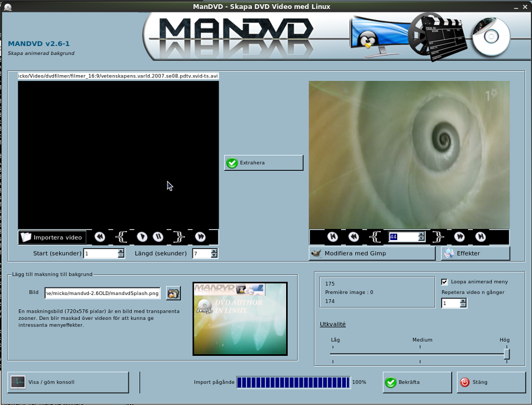Click the Bild mask path field
The width and height of the screenshot is (532, 405).
coord(102,293)
